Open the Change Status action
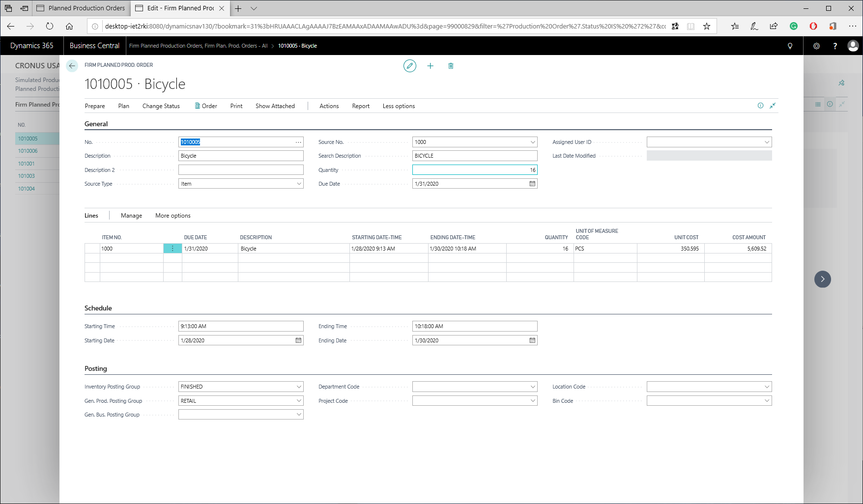 [x=161, y=106]
